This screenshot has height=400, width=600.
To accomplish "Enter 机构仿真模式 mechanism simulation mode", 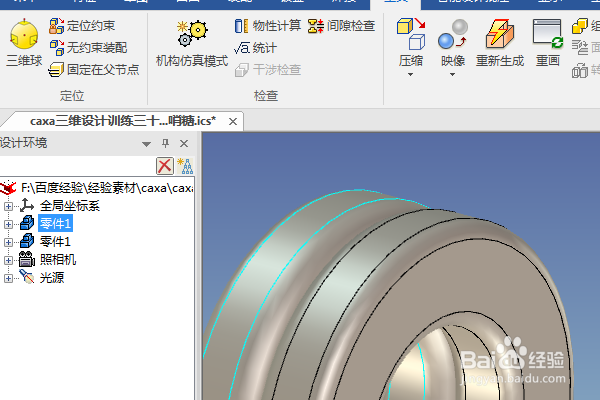I will [x=192, y=44].
